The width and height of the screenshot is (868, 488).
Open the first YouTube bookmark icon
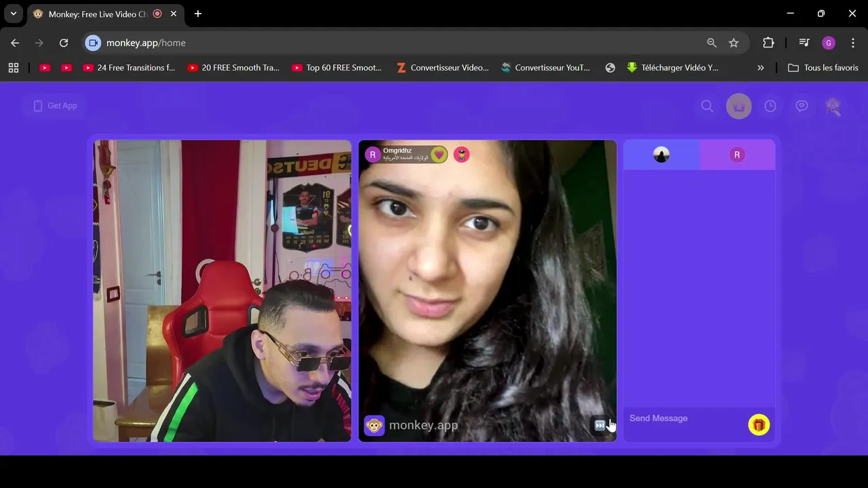45,68
